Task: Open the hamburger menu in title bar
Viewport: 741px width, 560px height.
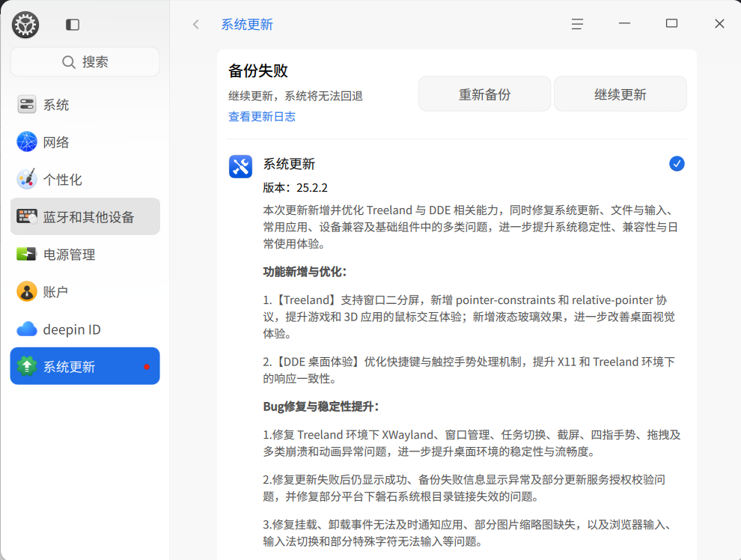Action: coord(577,24)
